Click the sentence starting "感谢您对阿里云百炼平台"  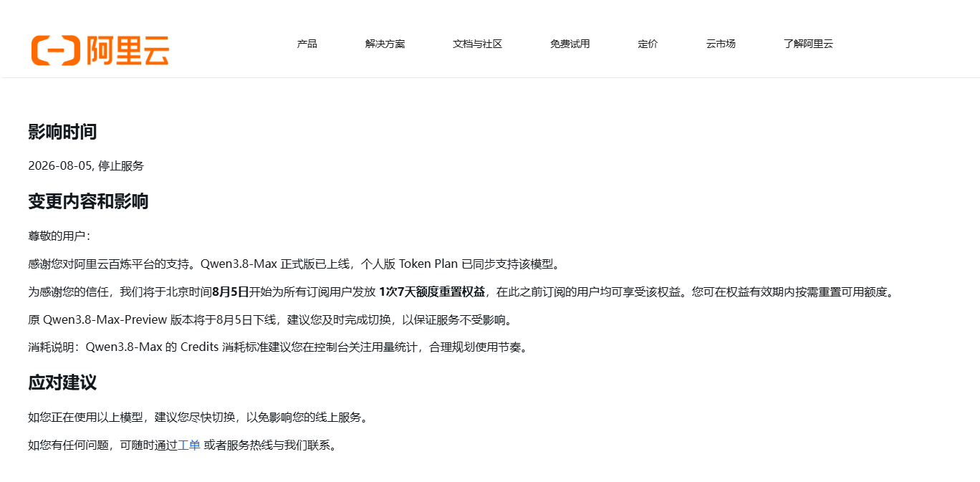[294, 264]
